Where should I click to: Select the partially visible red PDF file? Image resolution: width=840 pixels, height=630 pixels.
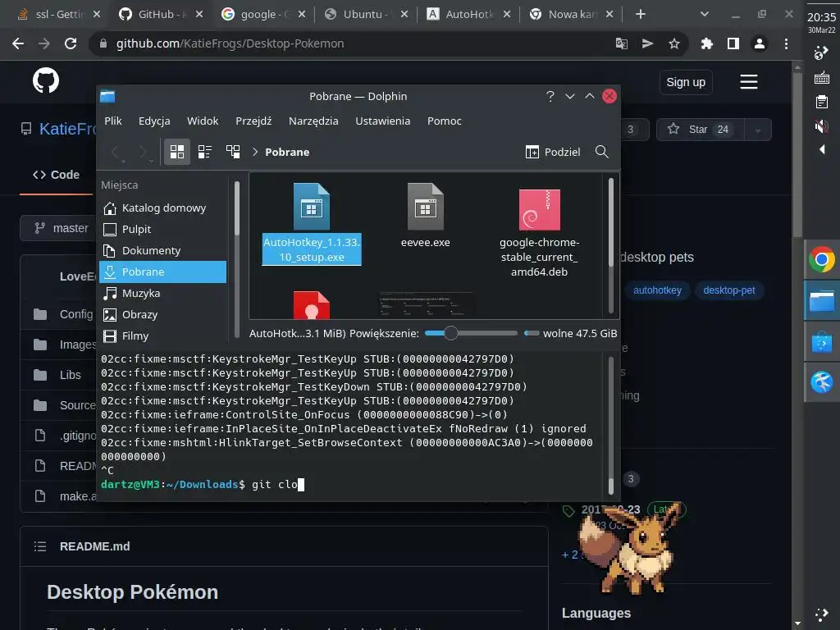[x=311, y=305]
